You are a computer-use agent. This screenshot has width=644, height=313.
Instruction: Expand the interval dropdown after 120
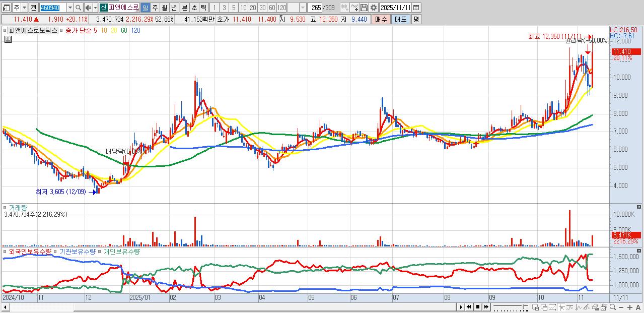[x=303, y=8]
